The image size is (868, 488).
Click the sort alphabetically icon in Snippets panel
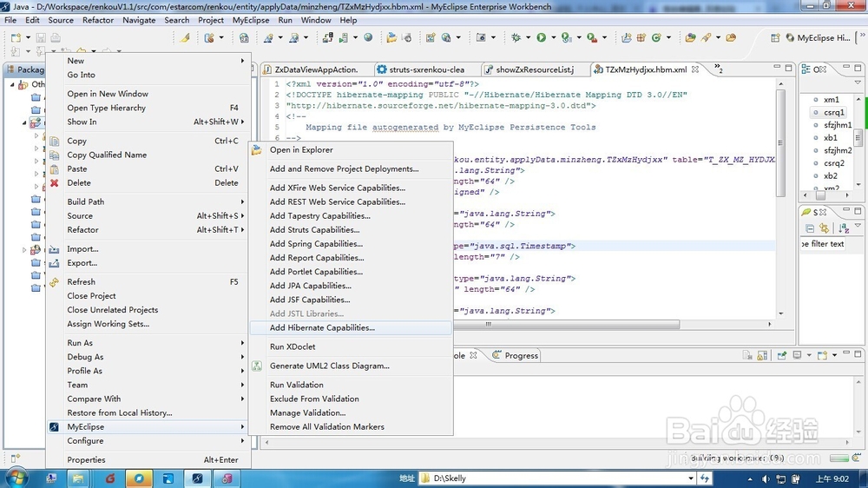click(x=844, y=228)
